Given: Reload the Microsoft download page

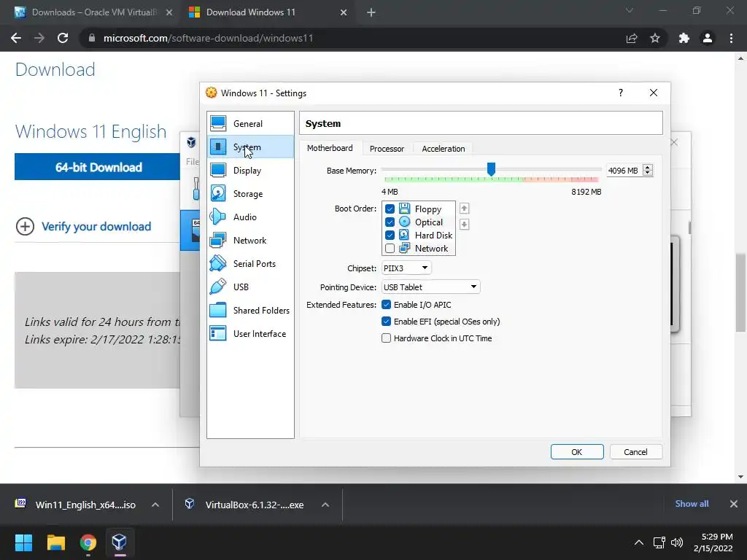Looking at the screenshot, I should (x=63, y=38).
